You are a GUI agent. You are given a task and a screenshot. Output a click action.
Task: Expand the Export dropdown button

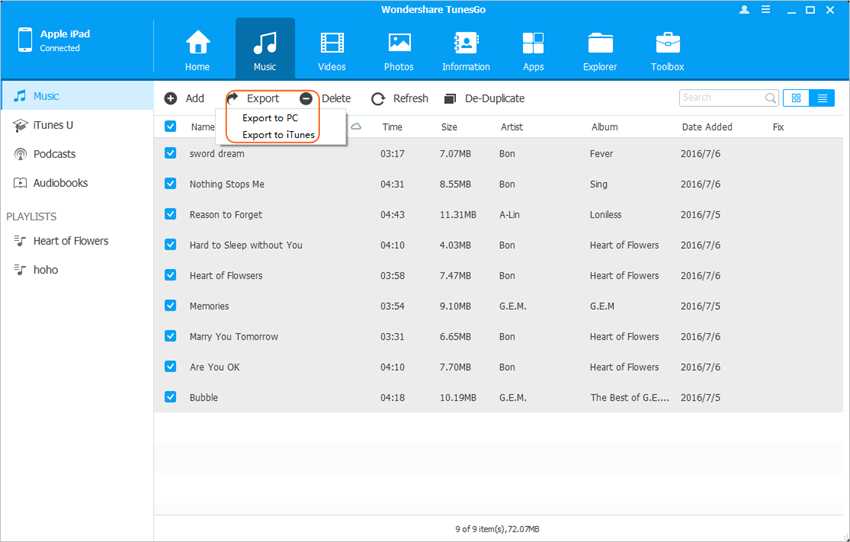tap(254, 98)
